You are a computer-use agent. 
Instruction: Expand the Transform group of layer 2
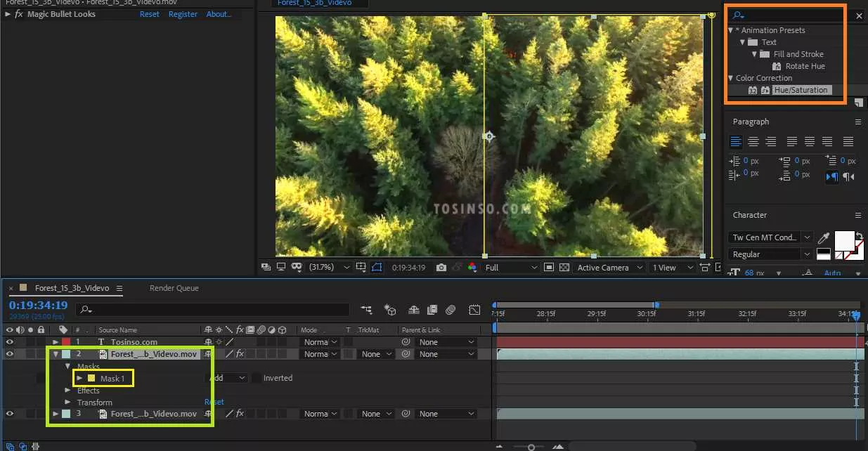coord(68,403)
